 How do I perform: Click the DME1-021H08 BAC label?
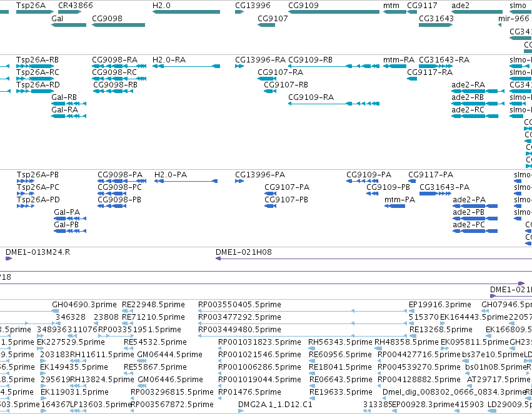[x=244, y=252]
